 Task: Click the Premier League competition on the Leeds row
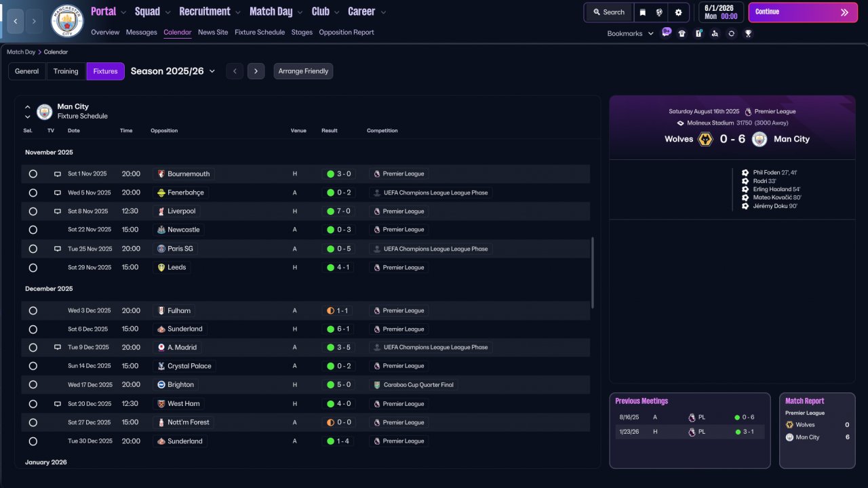coord(399,268)
